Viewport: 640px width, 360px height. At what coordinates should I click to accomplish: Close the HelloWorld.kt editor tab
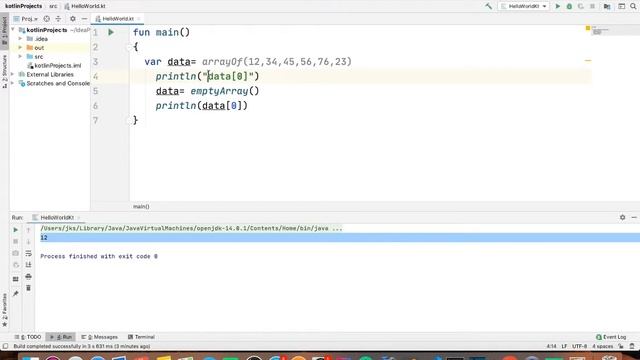[139, 19]
